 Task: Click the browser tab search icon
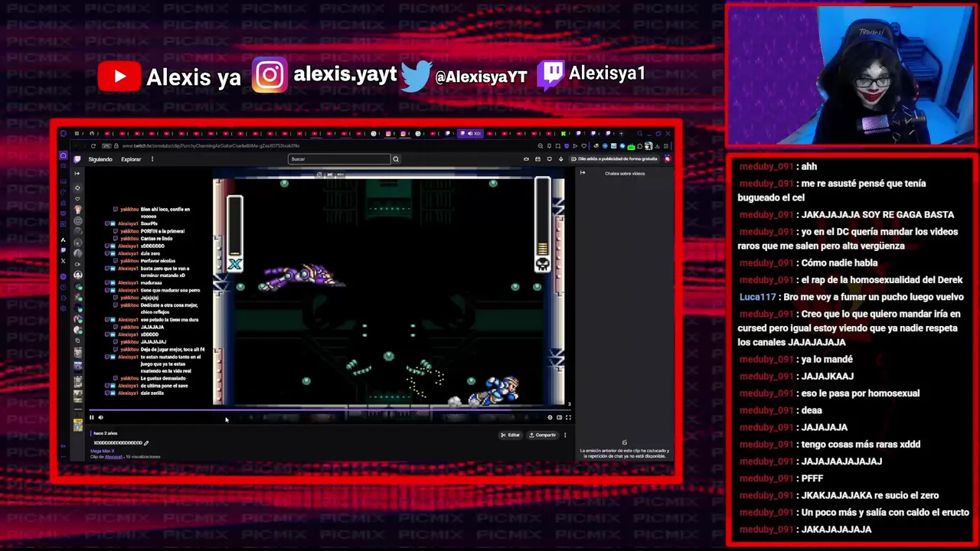(x=640, y=133)
